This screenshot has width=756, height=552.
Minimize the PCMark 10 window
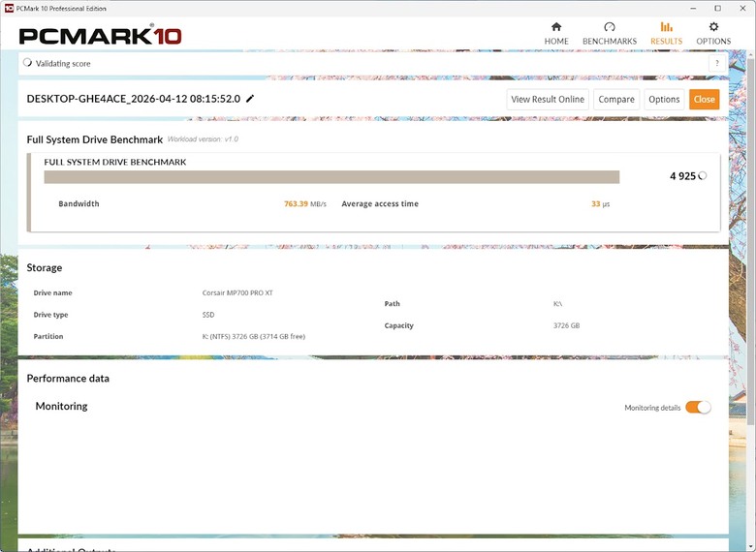tap(693, 8)
